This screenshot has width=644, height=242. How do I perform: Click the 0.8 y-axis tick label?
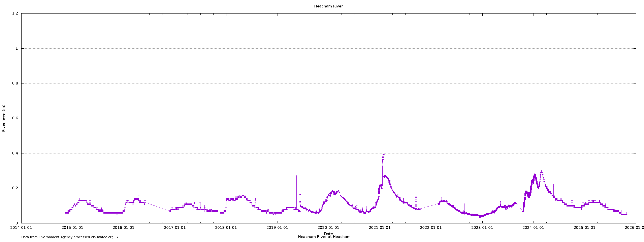tap(15, 83)
